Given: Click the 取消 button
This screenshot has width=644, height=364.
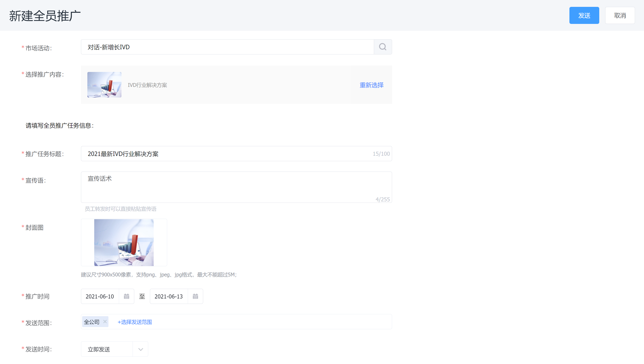Looking at the screenshot, I should 620,15.
